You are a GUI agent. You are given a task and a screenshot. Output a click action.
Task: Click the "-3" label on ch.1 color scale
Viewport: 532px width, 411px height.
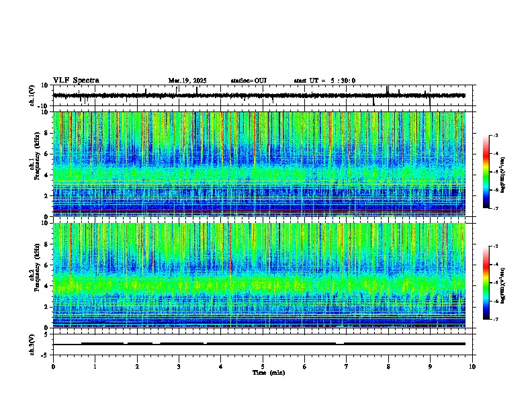point(495,135)
